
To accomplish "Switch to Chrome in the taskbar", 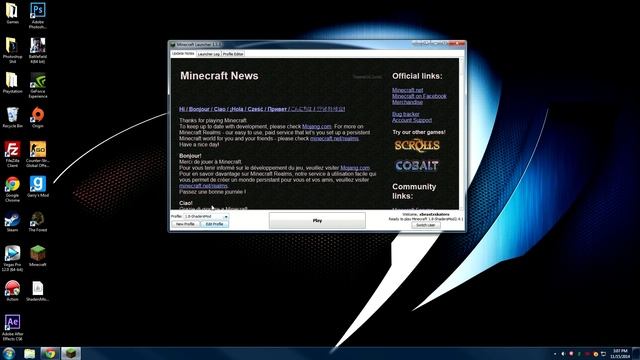I will (50, 353).
